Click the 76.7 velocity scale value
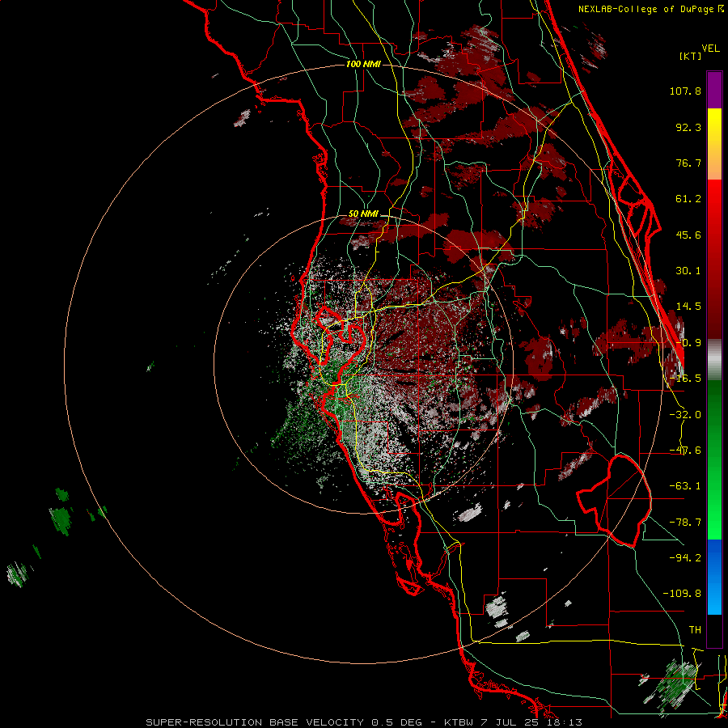728x728 pixels. click(x=688, y=163)
